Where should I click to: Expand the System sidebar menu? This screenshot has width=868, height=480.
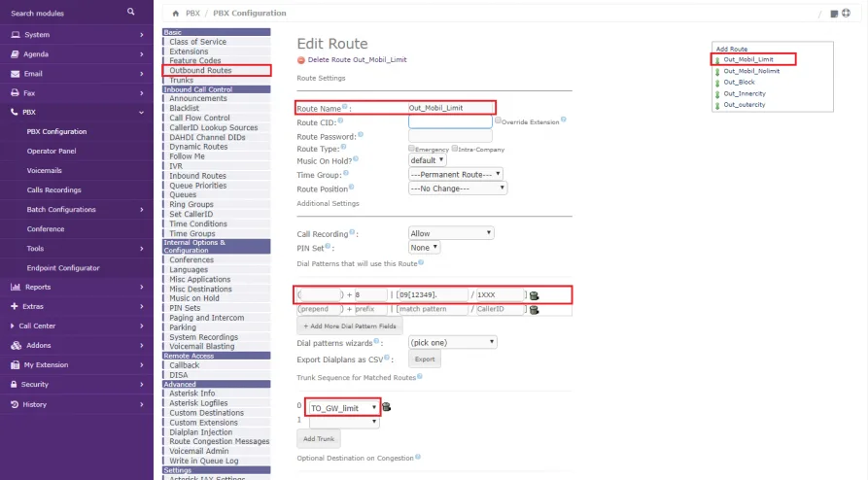(77, 34)
